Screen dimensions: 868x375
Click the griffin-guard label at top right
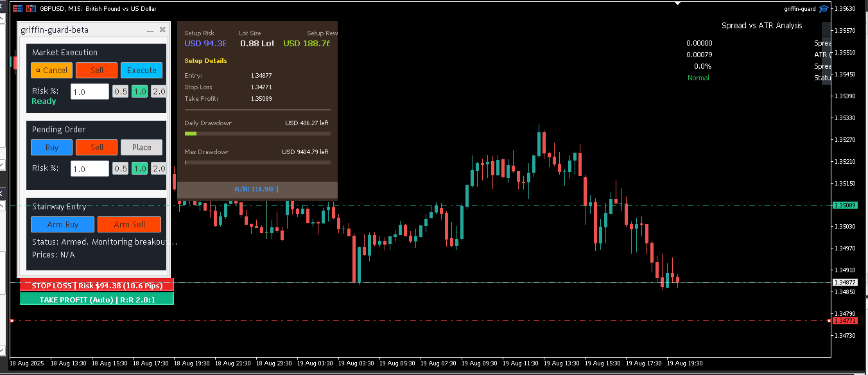pos(800,9)
